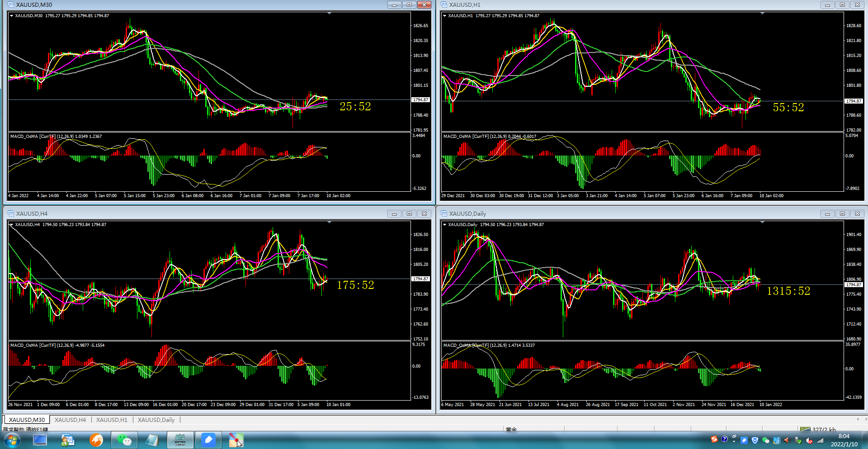Click the XAUUSD,M30 window title icon
The width and height of the screenshot is (868, 449).
pyautogui.click(x=11, y=5)
